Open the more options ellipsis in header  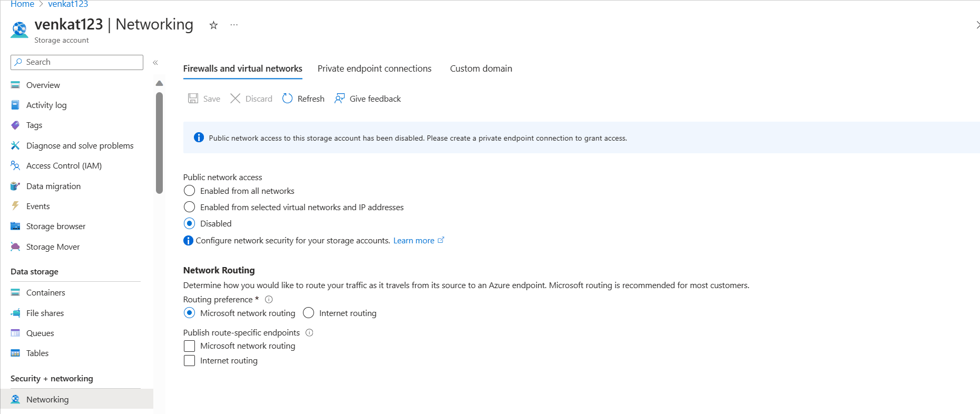click(x=234, y=25)
